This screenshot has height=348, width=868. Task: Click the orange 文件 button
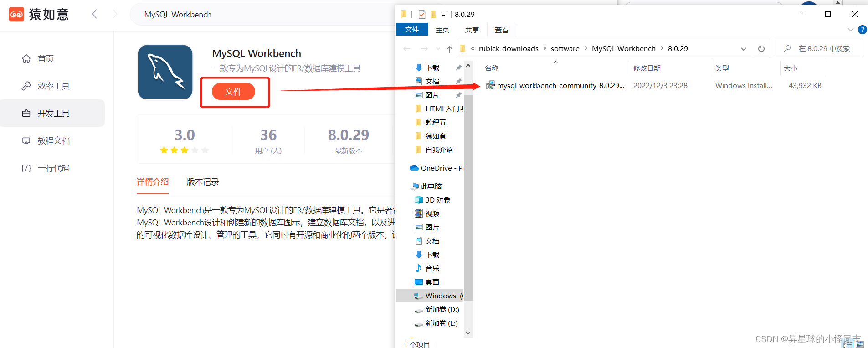click(233, 92)
